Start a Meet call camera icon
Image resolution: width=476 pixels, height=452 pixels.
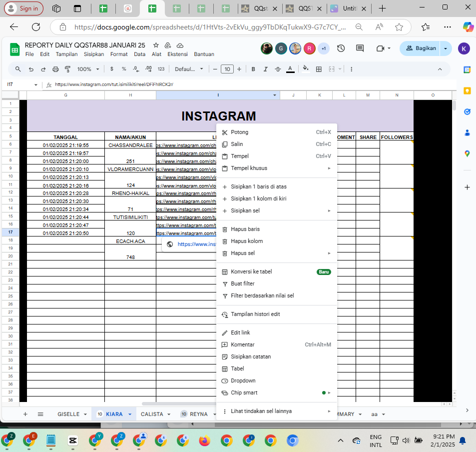tap(380, 48)
